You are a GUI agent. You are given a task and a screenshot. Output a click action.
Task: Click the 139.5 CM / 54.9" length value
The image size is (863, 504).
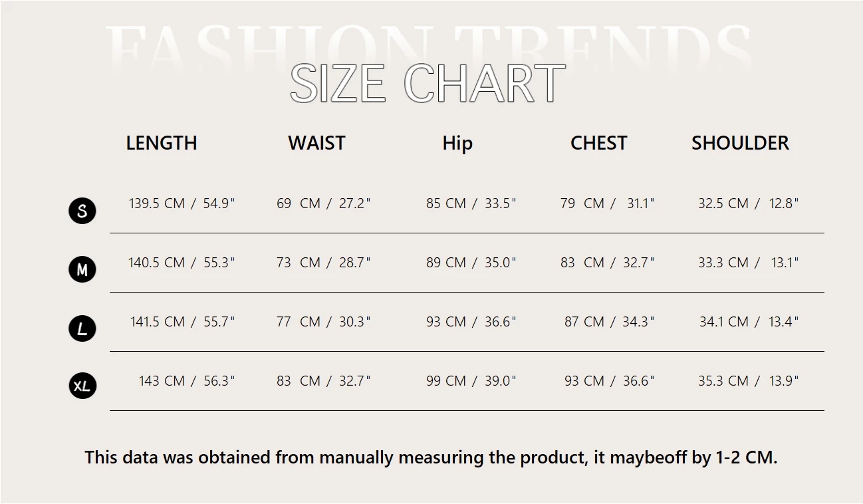(x=182, y=203)
